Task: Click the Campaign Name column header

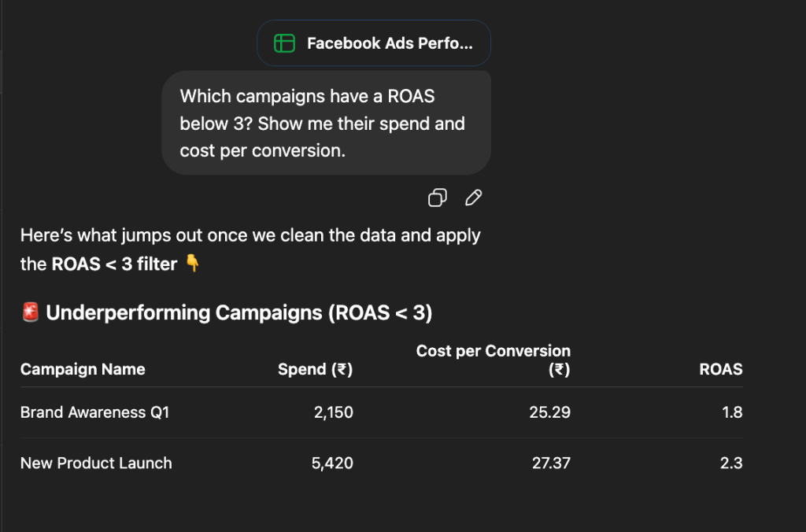Action: tap(83, 369)
